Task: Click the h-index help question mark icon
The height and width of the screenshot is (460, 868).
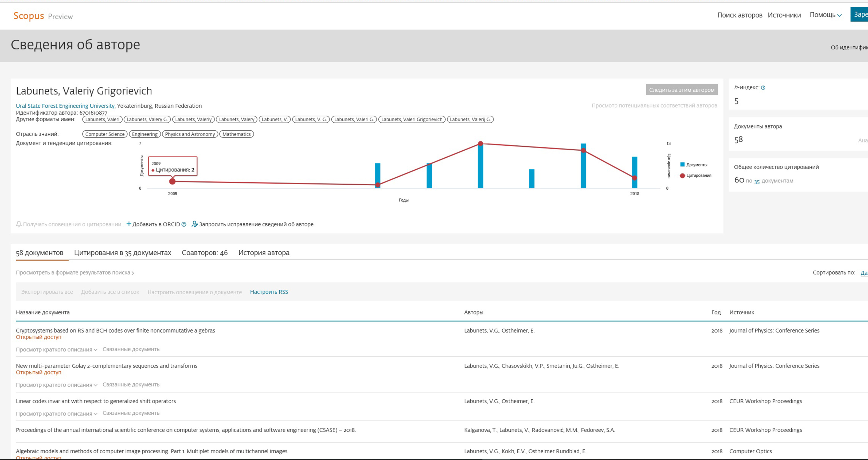Action: [763, 88]
